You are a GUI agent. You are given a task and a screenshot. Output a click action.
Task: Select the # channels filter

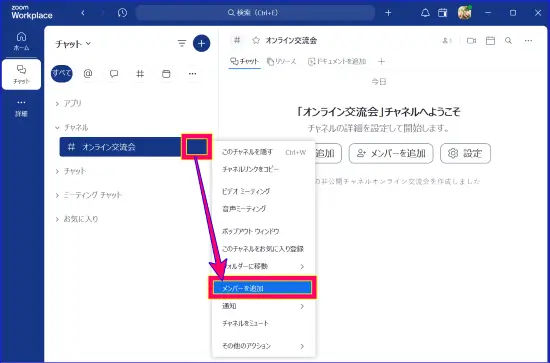click(140, 74)
